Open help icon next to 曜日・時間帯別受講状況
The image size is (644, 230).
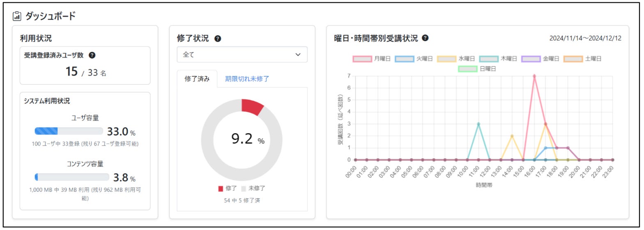pos(425,38)
